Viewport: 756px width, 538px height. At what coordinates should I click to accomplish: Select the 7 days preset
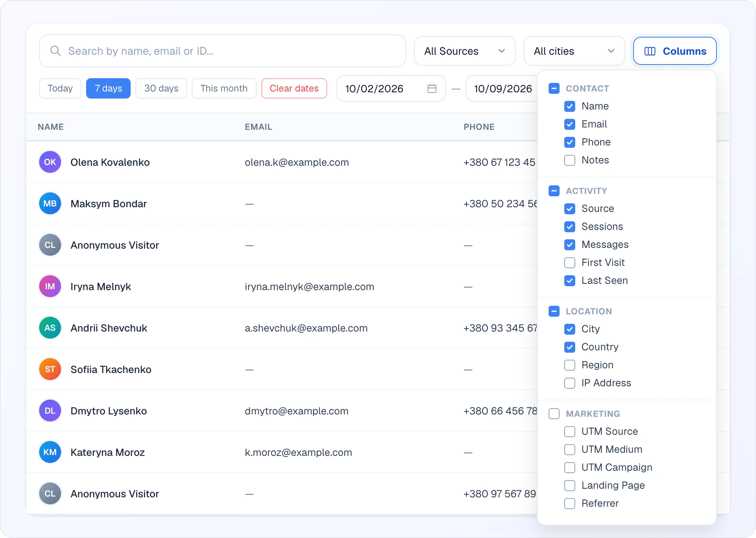[108, 88]
